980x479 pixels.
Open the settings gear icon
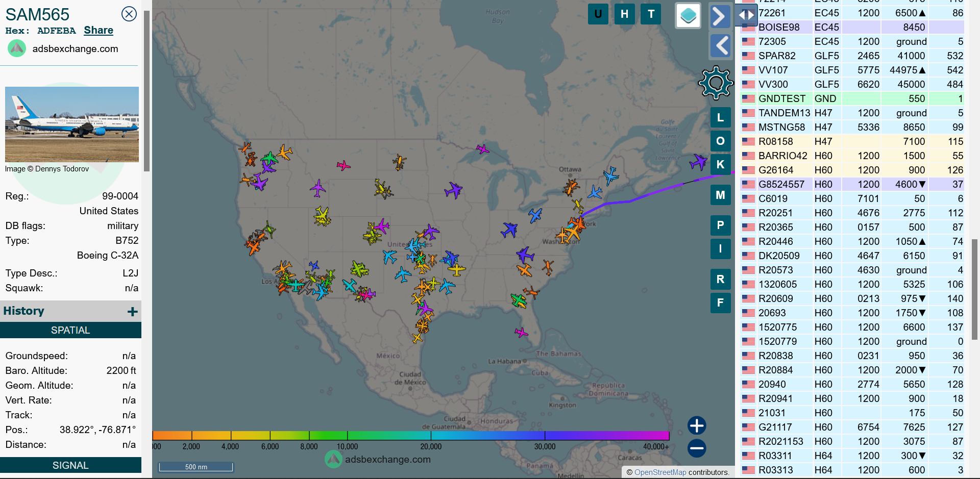click(716, 83)
